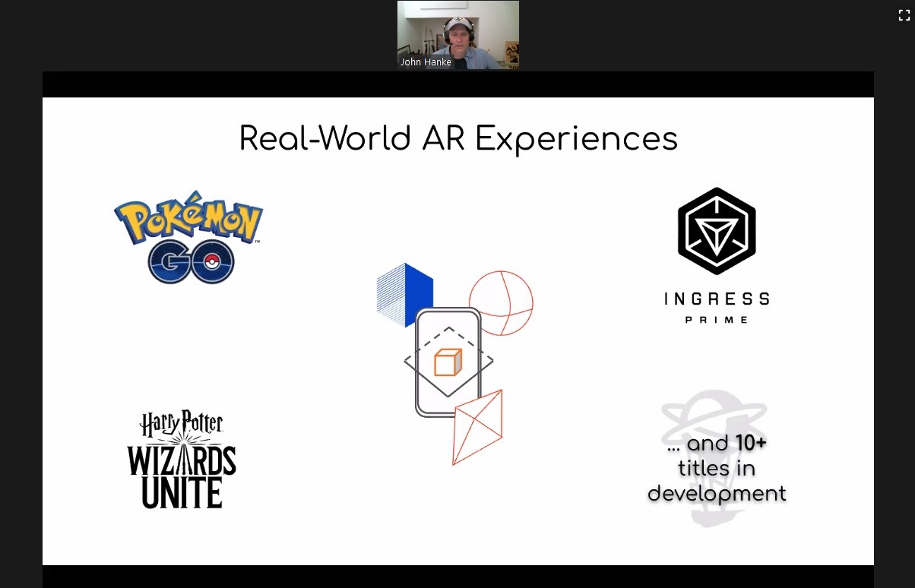Click the bold 10+ text
The height and width of the screenshot is (588, 915).
click(751, 443)
